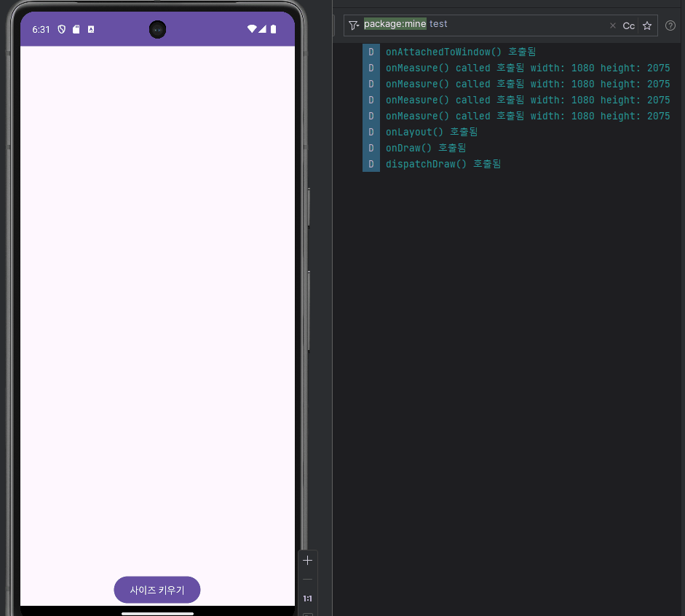The image size is (685, 616).
Task: Select the dispatchDraw() 호출됨 log line
Action: 443,164
